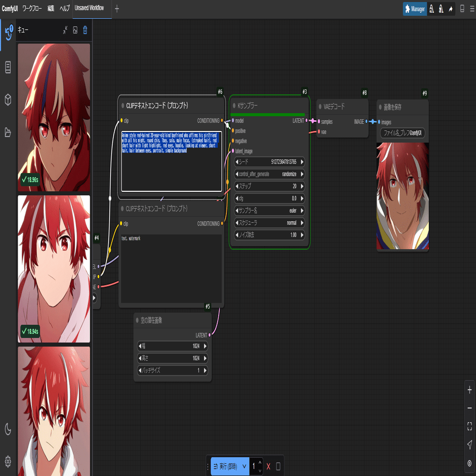The width and height of the screenshot is (476, 476).
Task: Open the node library sidebar icon
Action: pyautogui.click(x=8, y=67)
